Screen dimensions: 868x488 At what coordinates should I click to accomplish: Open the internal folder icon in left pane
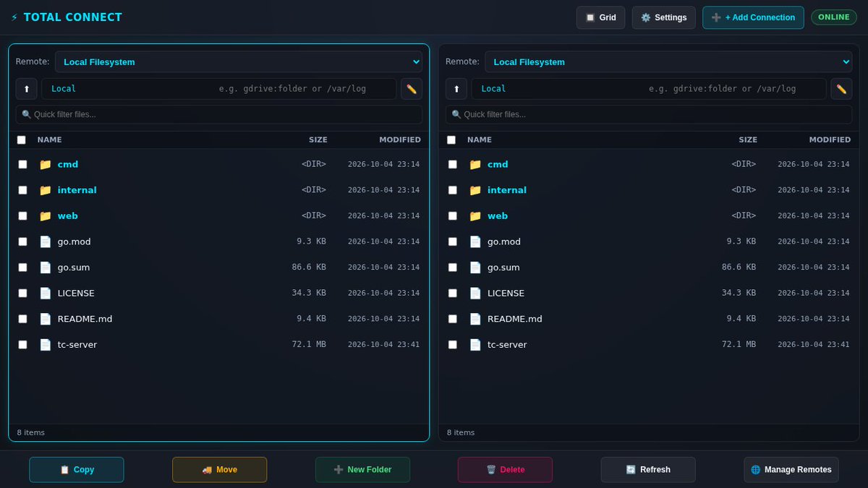46,190
